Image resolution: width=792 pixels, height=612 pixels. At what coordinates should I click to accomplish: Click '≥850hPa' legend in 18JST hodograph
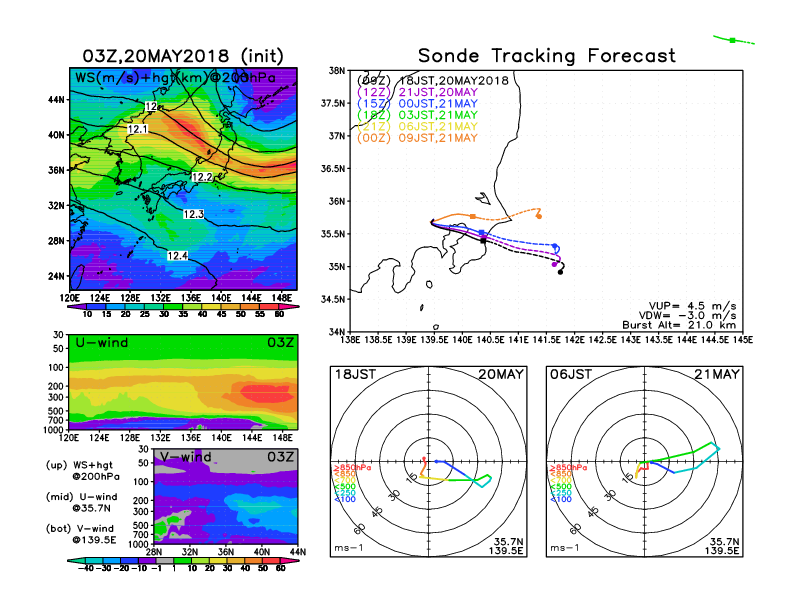coord(352,468)
